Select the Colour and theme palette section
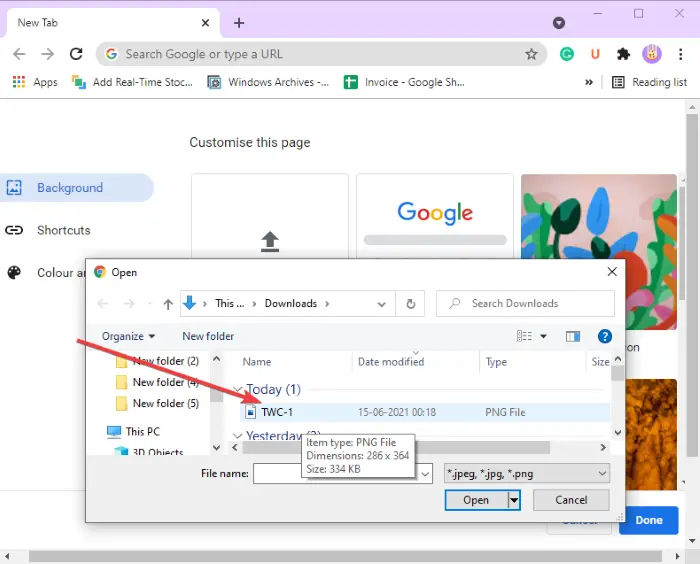The image size is (700, 564). [x=45, y=272]
